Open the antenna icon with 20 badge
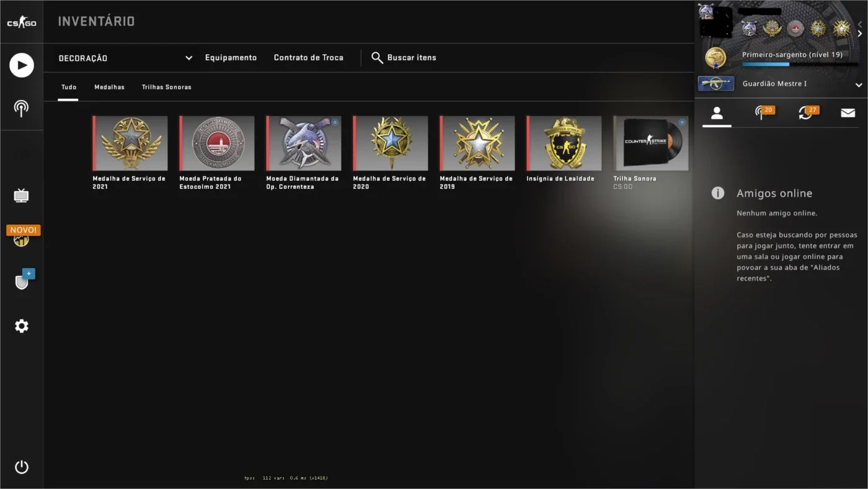Viewport: 868px width, 489px height. [x=763, y=112]
